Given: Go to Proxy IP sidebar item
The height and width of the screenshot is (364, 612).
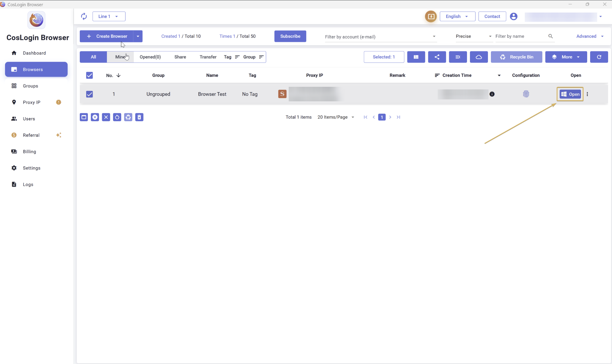Looking at the screenshot, I should point(36,102).
